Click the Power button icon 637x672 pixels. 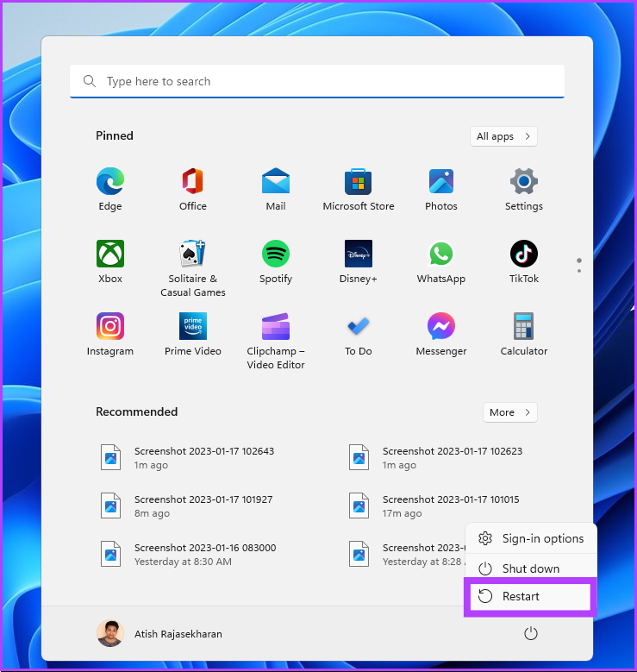pyautogui.click(x=531, y=634)
